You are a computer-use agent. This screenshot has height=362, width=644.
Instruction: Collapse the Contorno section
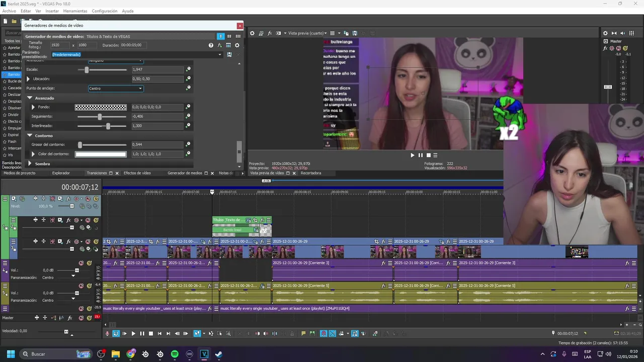tap(30, 136)
